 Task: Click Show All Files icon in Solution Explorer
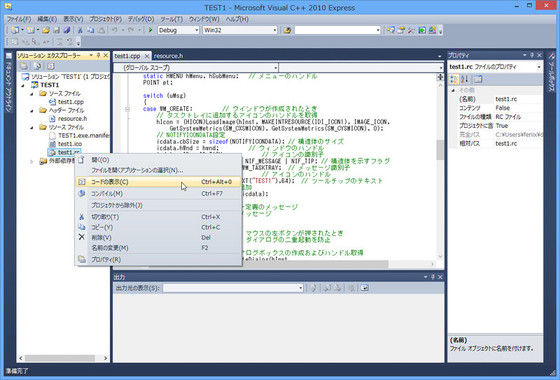pos(37,66)
